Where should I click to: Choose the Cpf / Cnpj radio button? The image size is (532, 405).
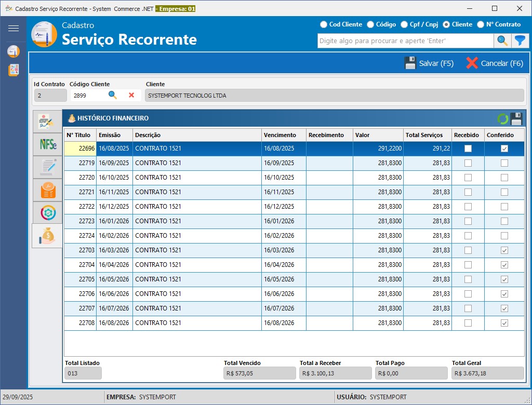404,24
